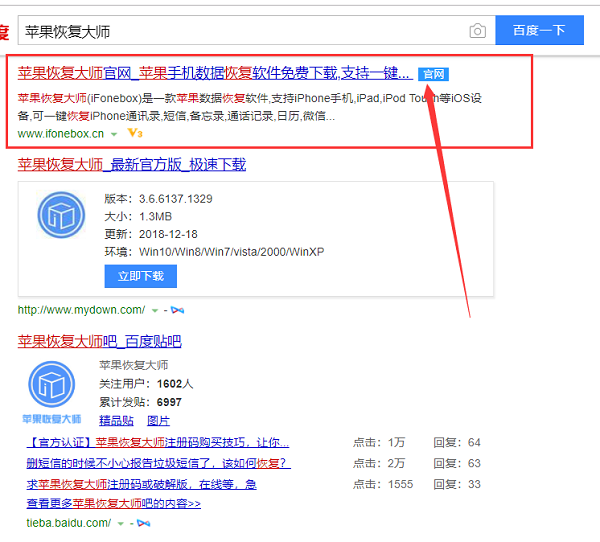Screen dimensions: 600x542
Task: Click 回复: 63 value
Action: click(457, 463)
